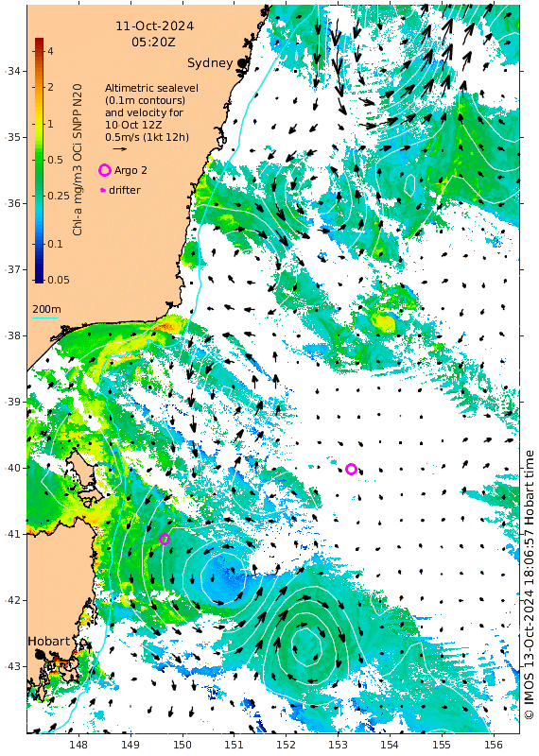The height and width of the screenshot is (756, 539).
Task: Click the yellow chlorophyll patch near 154E 37.8S
Action: pos(385,321)
